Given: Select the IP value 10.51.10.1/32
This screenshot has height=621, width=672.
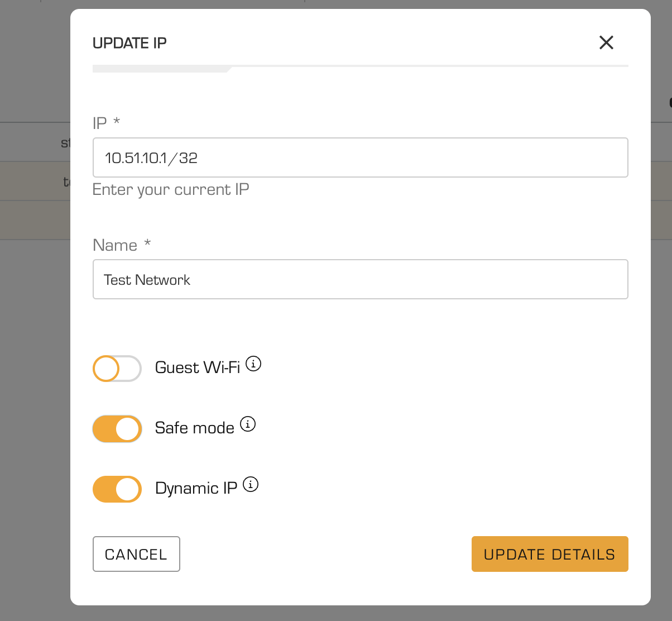Looking at the screenshot, I should pyautogui.click(x=151, y=157).
